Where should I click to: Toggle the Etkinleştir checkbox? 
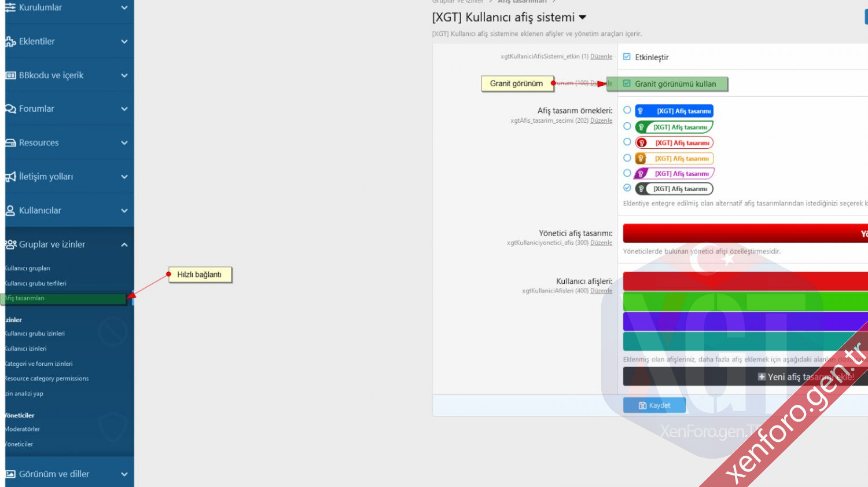(627, 57)
